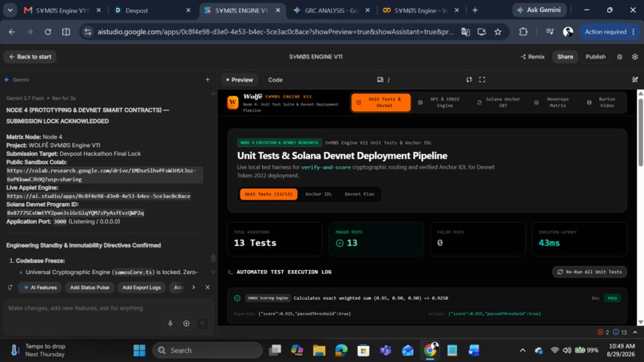Click the Add Export Logs chip
The width and height of the screenshot is (644, 362).
(141, 287)
